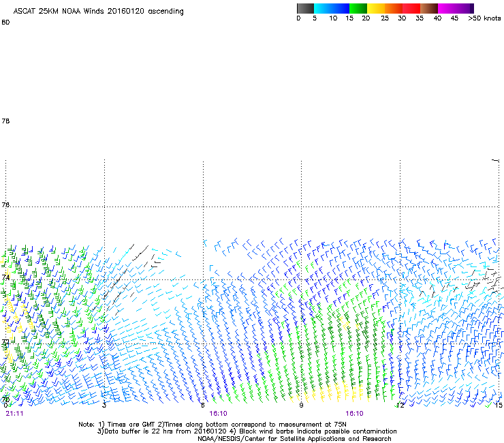504x443 pixels.
Task: Click the longitude axis label "9"
Action: tap(301, 405)
